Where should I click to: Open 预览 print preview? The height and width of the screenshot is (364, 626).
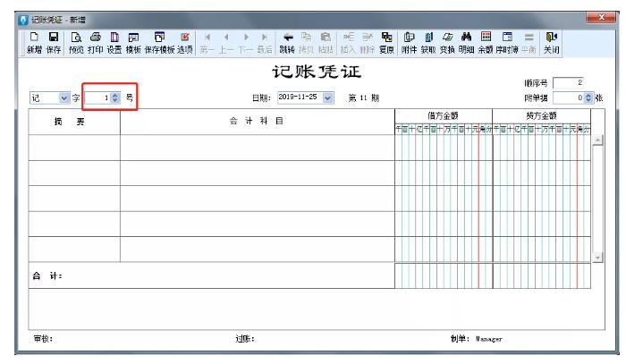[x=76, y=43]
